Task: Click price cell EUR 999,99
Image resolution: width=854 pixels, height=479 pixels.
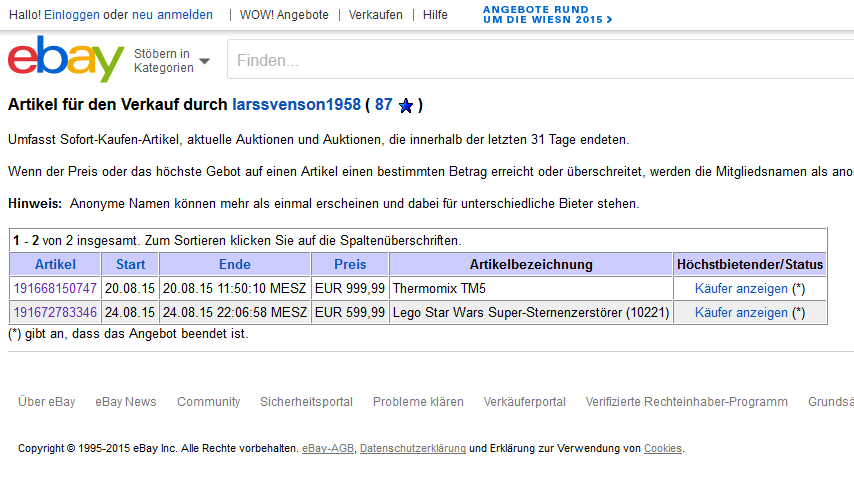Action: click(x=350, y=288)
